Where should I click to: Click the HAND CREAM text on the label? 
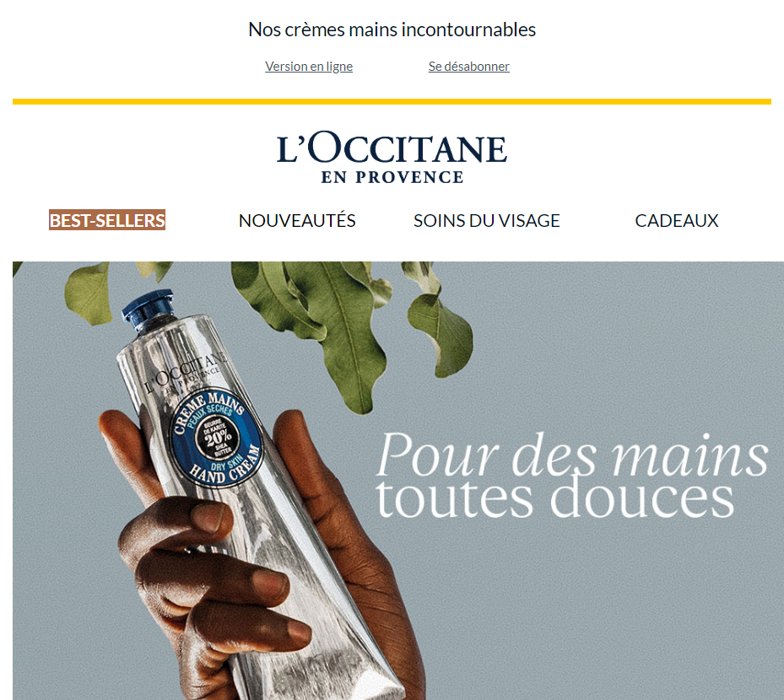226,466
